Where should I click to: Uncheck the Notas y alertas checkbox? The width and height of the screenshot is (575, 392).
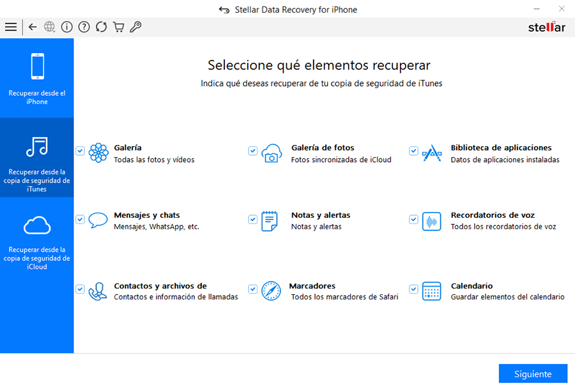252,220
